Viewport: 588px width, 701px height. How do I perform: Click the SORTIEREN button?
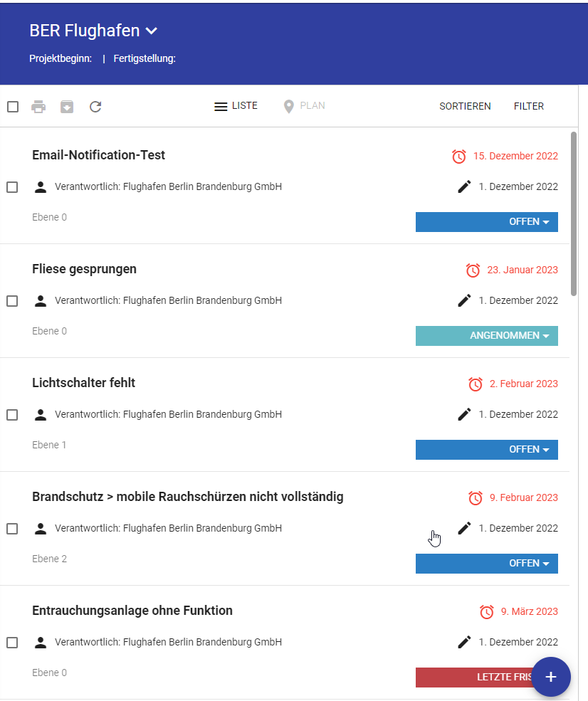[x=465, y=106]
